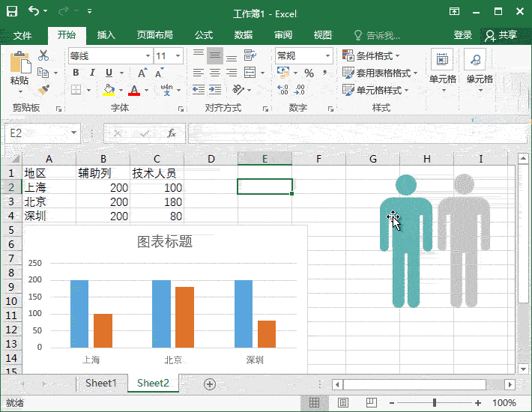
Task: Click the Insert Function fx icon
Action: [172, 133]
